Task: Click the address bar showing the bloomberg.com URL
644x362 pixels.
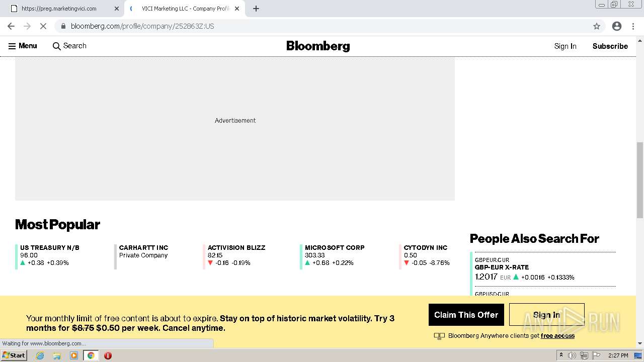Action: click(x=322, y=26)
